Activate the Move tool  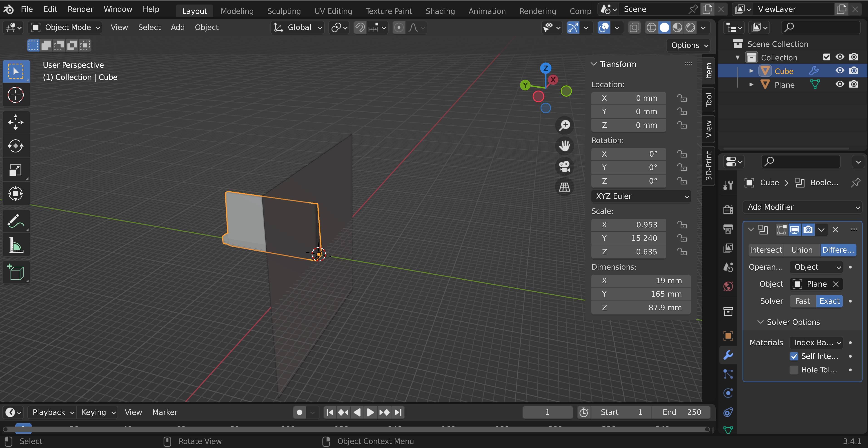(15, 122)
